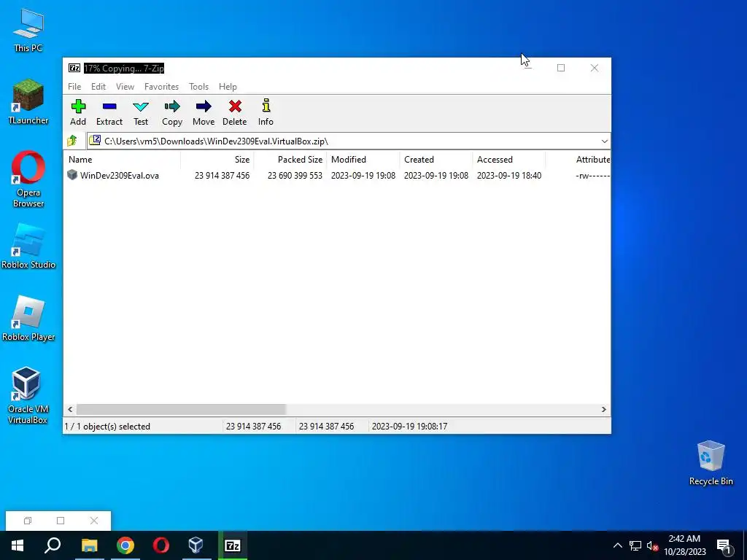Open the Help menu
The image size is (747, 560).
(228, 87)
